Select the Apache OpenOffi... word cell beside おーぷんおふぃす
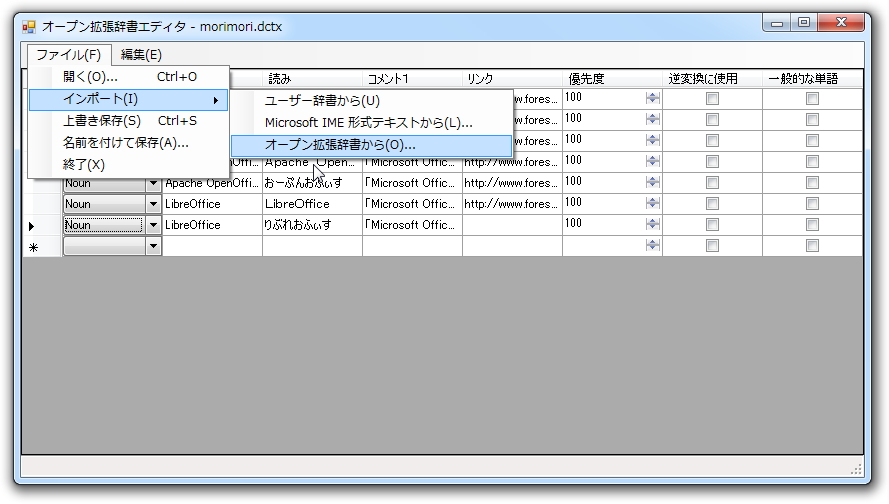Screen dimensions: 889x504 point(212,184)
